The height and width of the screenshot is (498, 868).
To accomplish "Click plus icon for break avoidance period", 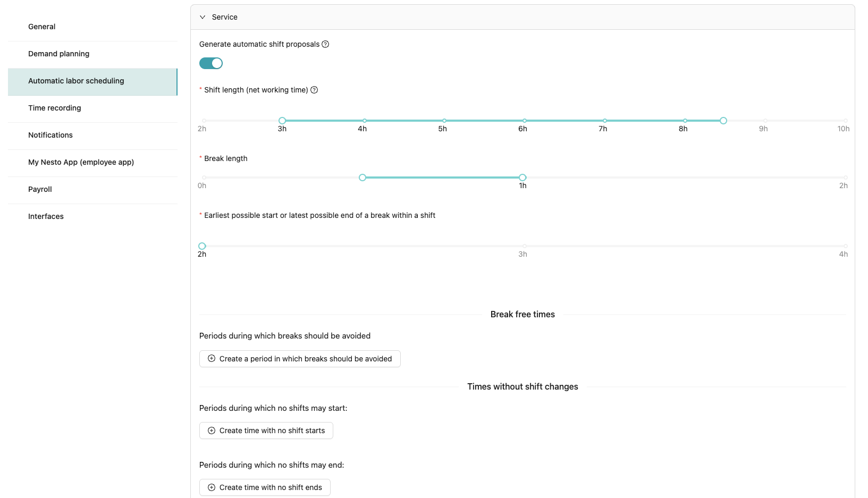I will click(x=212, y=359).
